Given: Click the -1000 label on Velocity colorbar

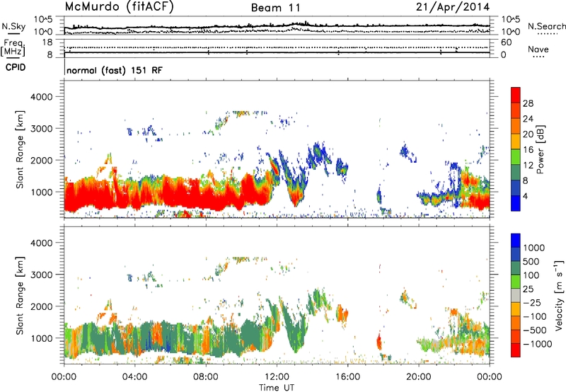Looking at the screenshot, I should [537, 344].
